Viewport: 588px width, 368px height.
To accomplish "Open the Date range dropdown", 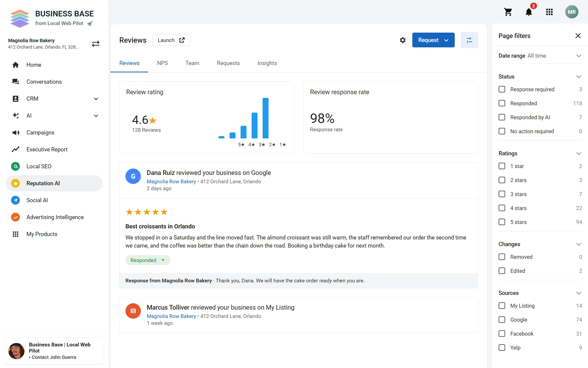I will (x=540, y=56).
